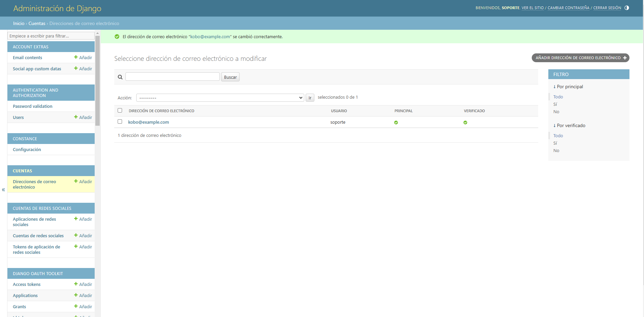Click the Cerrar sesión link

(x=607, y=8)
